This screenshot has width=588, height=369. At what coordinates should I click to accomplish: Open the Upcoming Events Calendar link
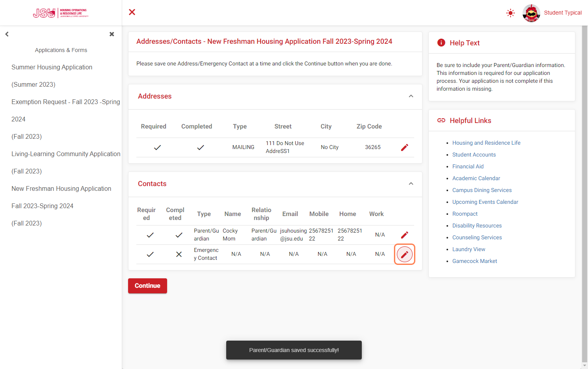(485, 202)
